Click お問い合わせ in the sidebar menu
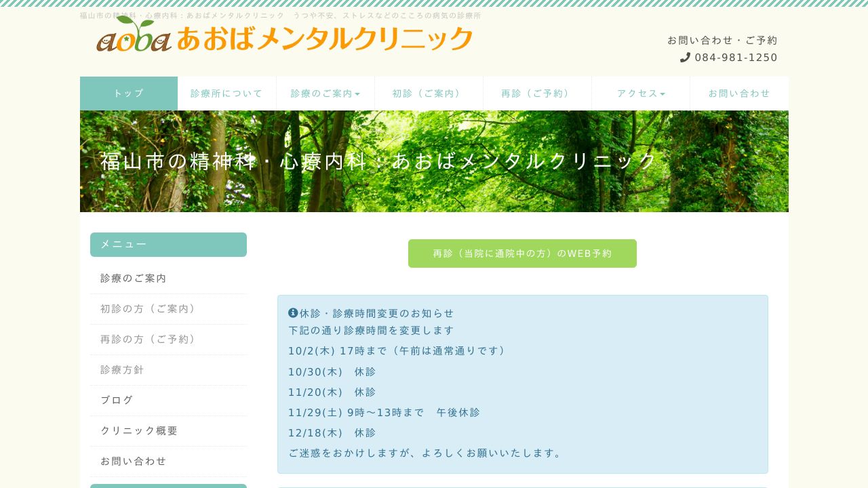This screenshot has width=868, height=488. point(134,461)
